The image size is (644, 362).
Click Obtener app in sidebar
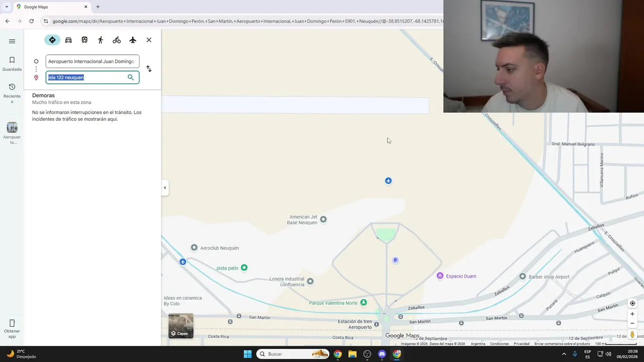(12, 329)
